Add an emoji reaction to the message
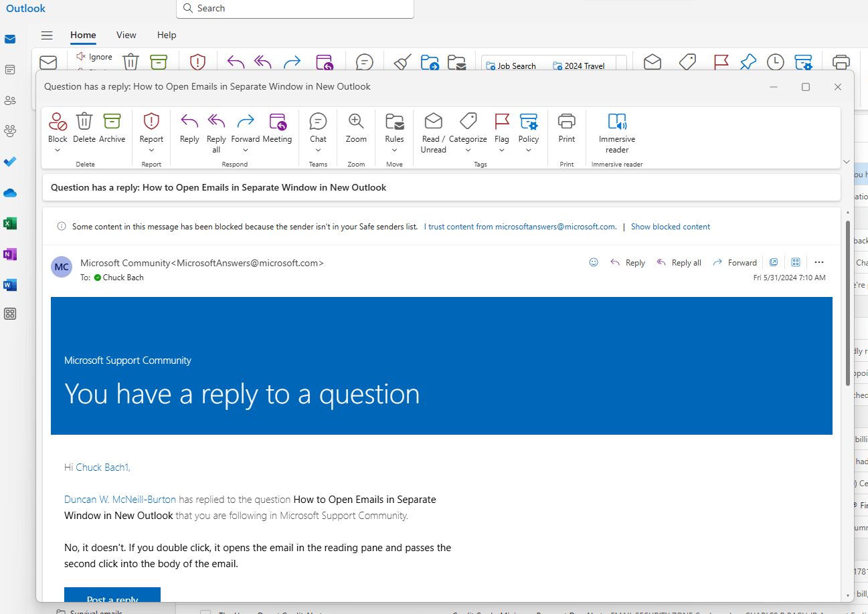The height and width of the screenshot is (614, 868). 594,262
